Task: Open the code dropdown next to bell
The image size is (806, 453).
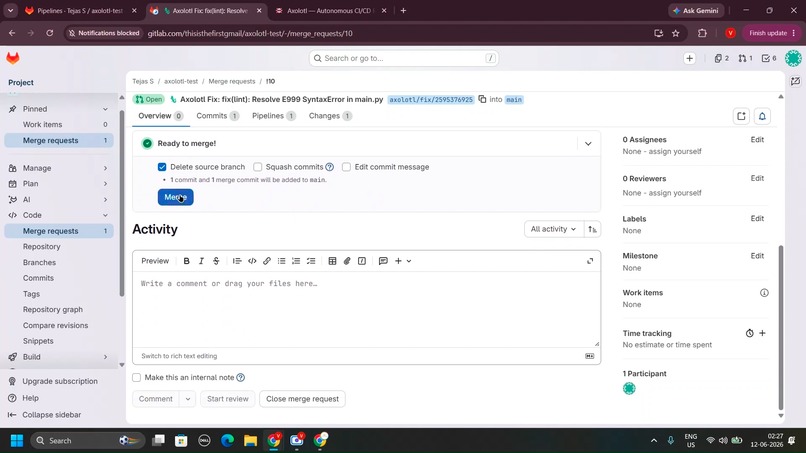Action: pyautogui.click(x=741, y=116)
